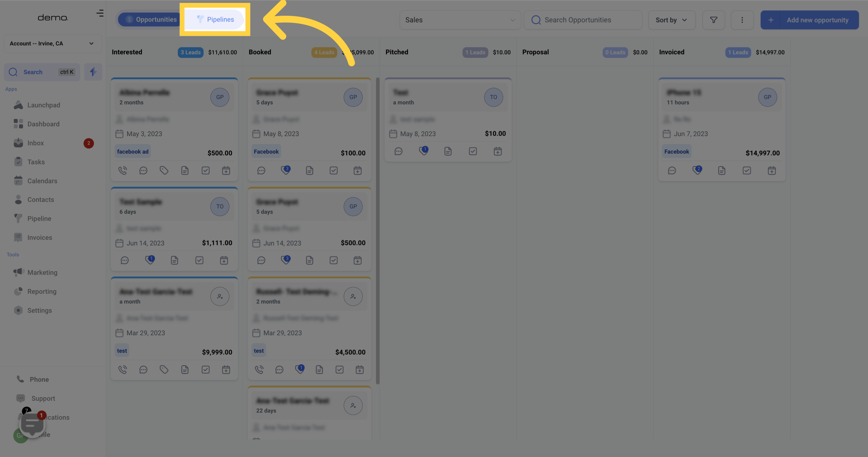Viewport: 868px width, 457px height.
Task: Click the calendar icon on the iPhone 15 card
Action: (x=772, y=170)
